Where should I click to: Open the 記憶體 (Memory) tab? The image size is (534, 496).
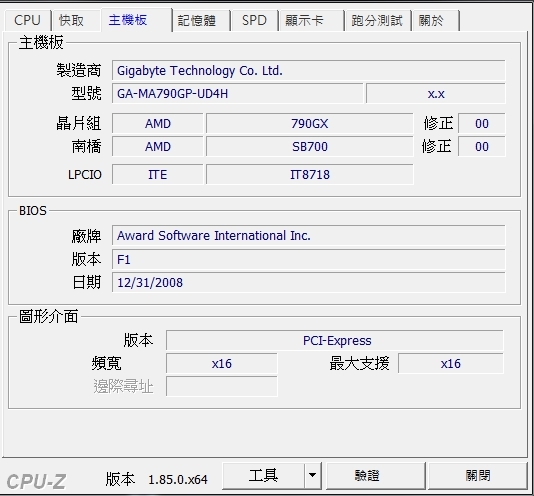pyautogui.click(x=201, y=20)
